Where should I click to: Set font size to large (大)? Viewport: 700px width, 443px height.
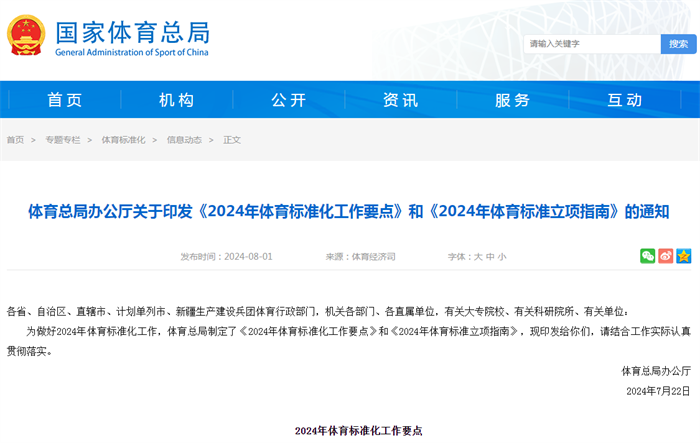(478, 257)
